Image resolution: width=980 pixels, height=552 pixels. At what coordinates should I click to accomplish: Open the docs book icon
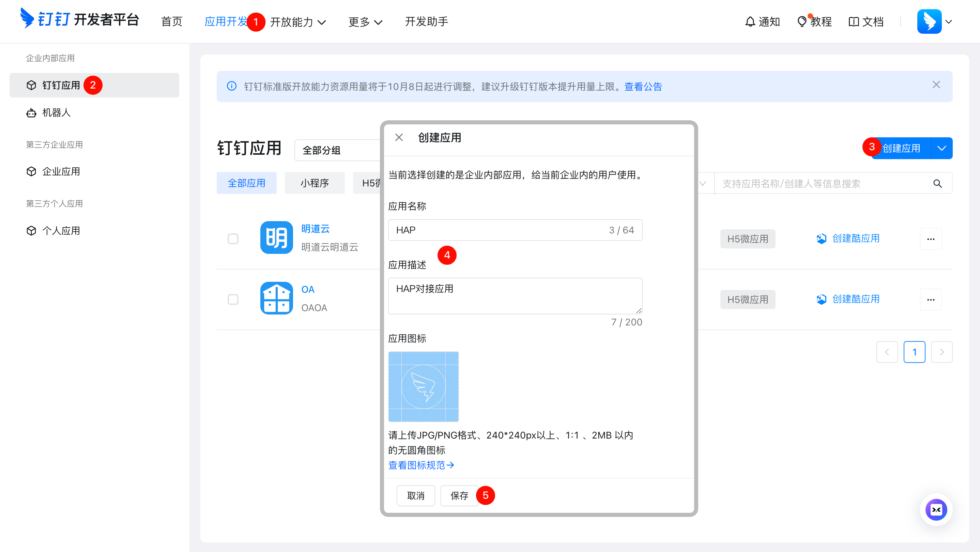pyautogui.click(x=853, y=22)
